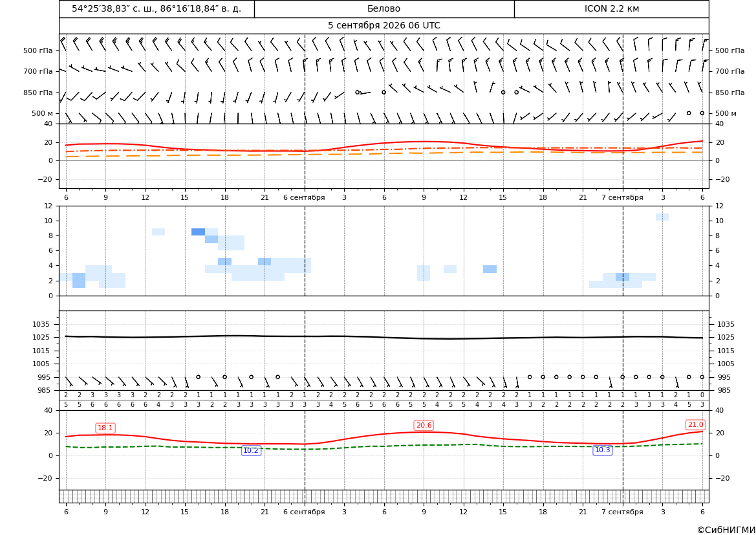The width and height of the screenshot is (756, 535).
Task: Click the 7 сентября marker on bottom axis
Action: tap(622, 512)
